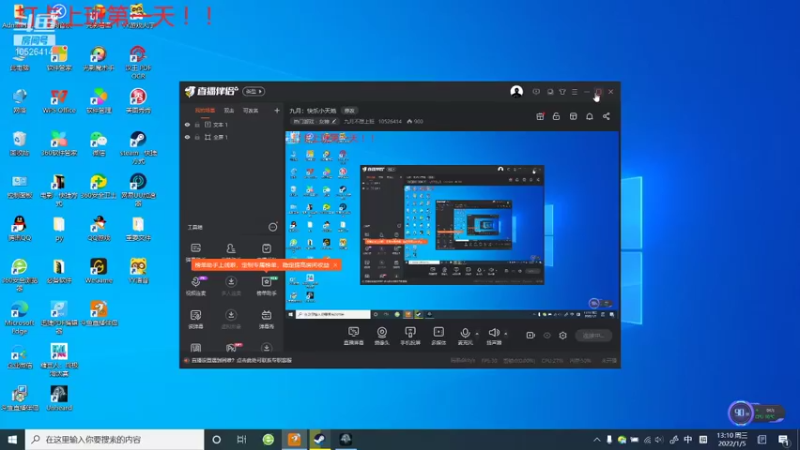
Task: Add a new scene with plus button
Action: [277, 111]
